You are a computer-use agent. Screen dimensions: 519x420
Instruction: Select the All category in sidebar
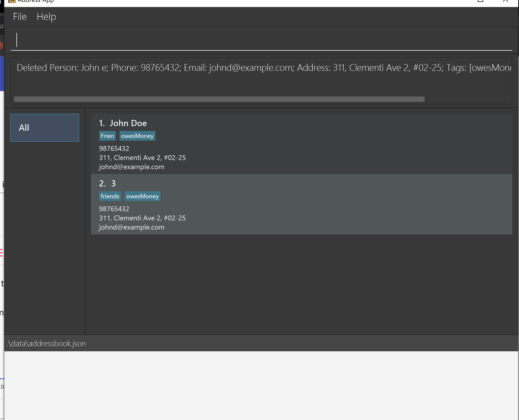(x=45, y=128)
